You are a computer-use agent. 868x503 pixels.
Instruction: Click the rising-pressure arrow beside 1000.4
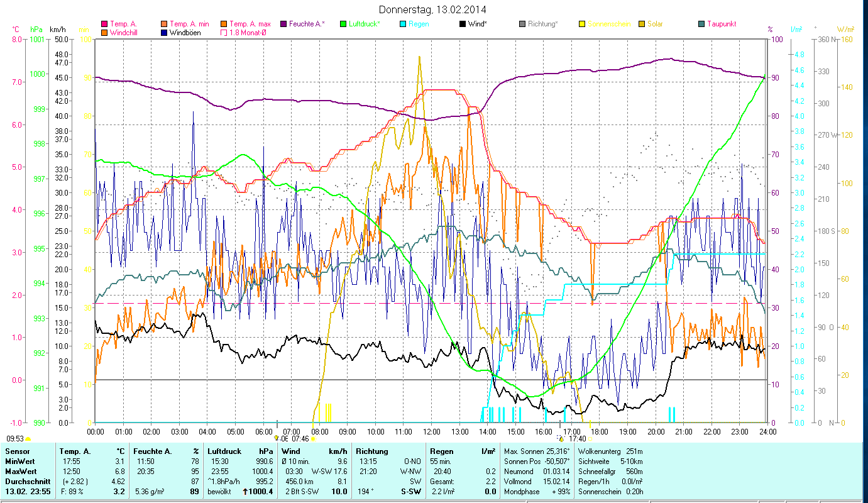coord(245,492)
